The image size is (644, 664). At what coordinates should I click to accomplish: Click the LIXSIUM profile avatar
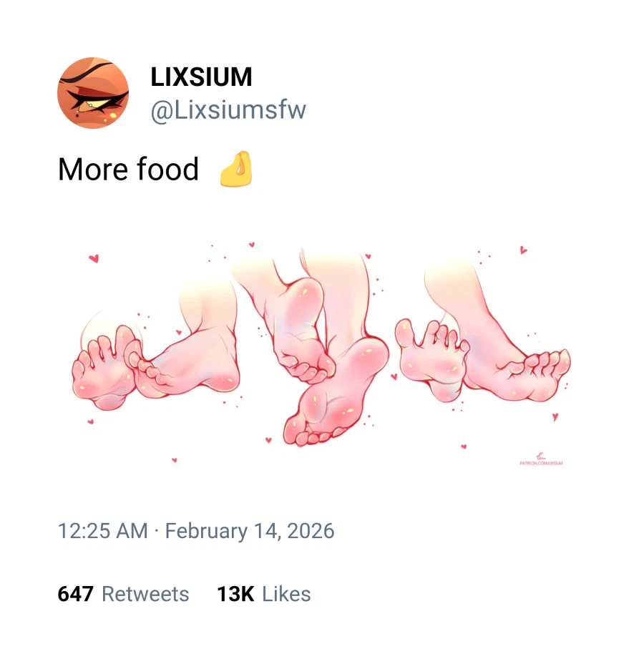pyautogui.click(x=93, y=93)
